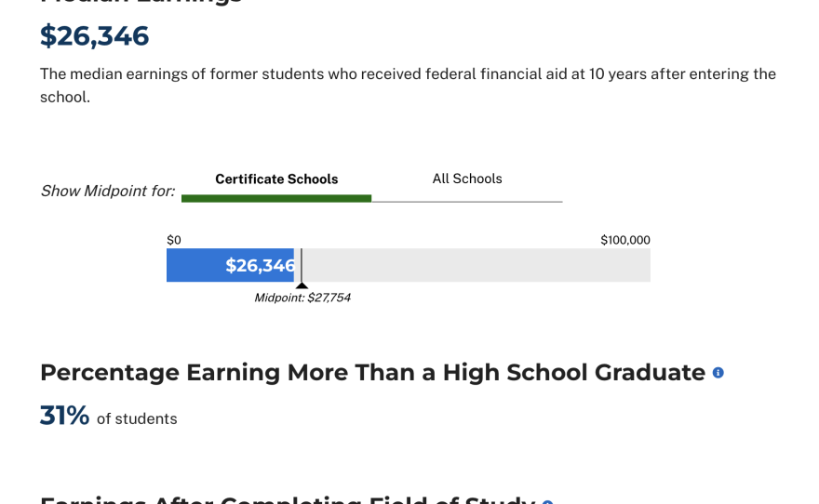The width and height of the screenshot is (819, 504).
Task: Select the All Schools tab
Action: (x=467, y=179)
